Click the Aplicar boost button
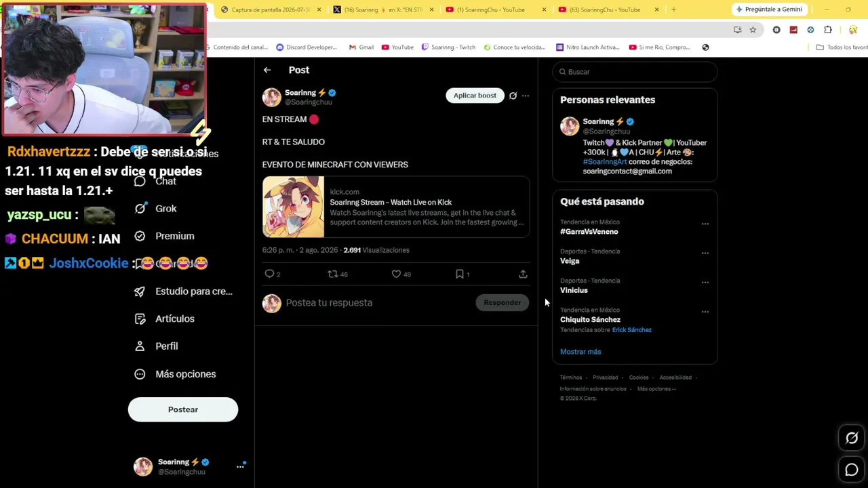The height and width of the screenshot is (488, 868). pos(475,96)
